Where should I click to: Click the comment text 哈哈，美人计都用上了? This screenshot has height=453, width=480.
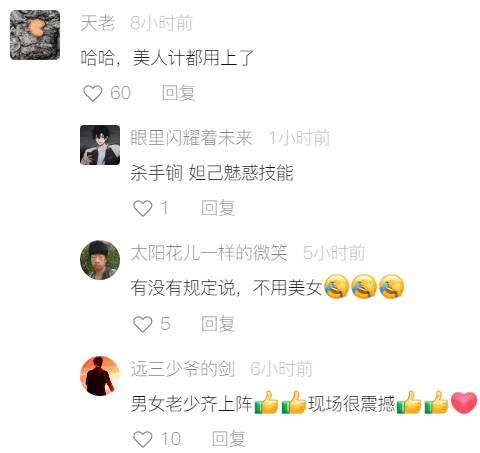[x=167, y=58]
